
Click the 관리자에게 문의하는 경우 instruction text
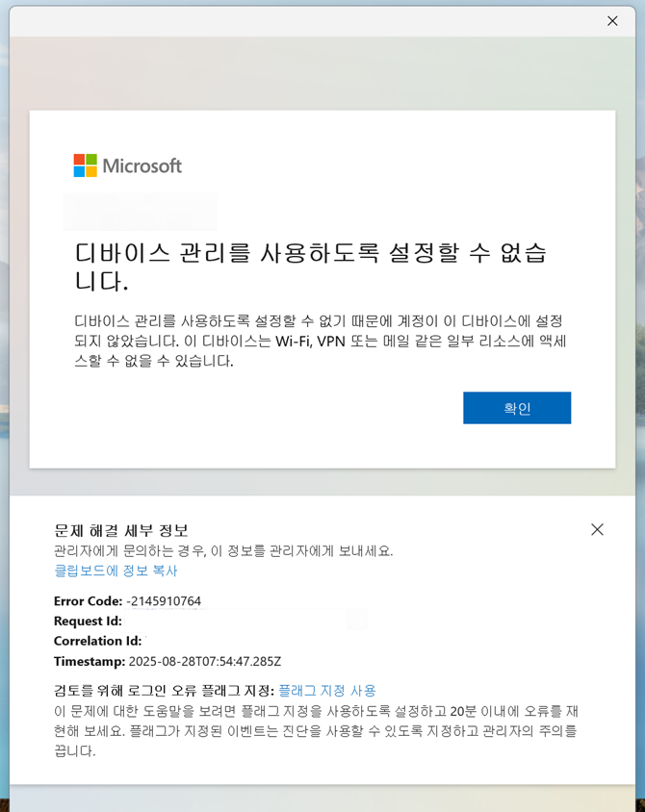pos(223,550)
